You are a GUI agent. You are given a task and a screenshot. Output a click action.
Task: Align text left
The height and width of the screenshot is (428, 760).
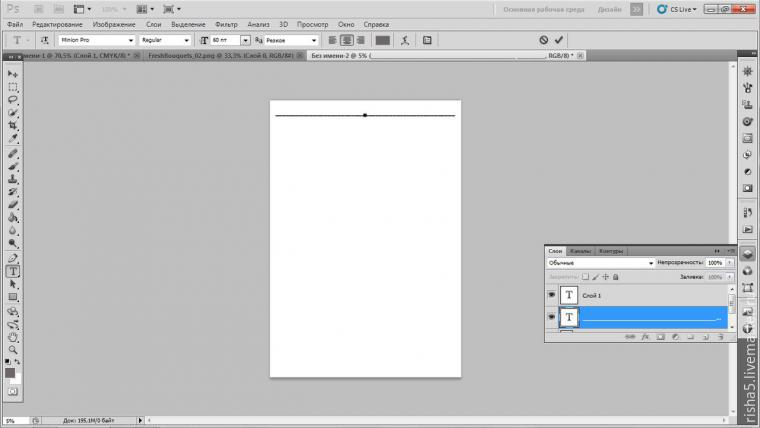pyautogui.click(x=332, y=40)
